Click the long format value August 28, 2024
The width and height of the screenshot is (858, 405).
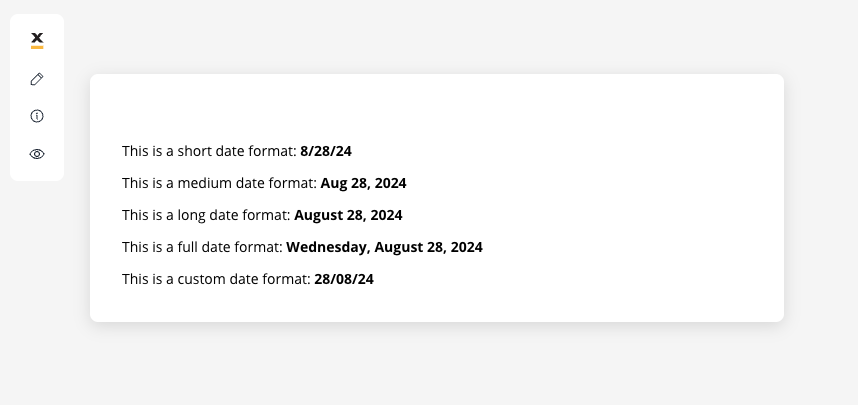[x=348, y=215]
